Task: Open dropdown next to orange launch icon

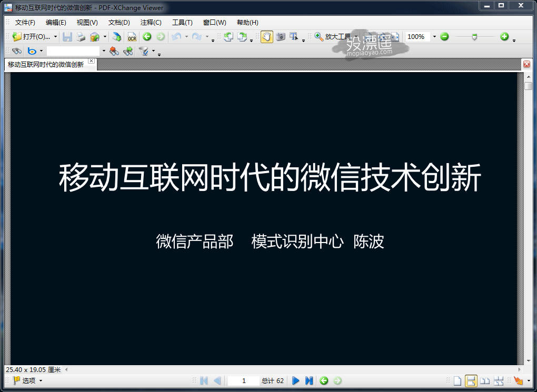Action: 529,381
